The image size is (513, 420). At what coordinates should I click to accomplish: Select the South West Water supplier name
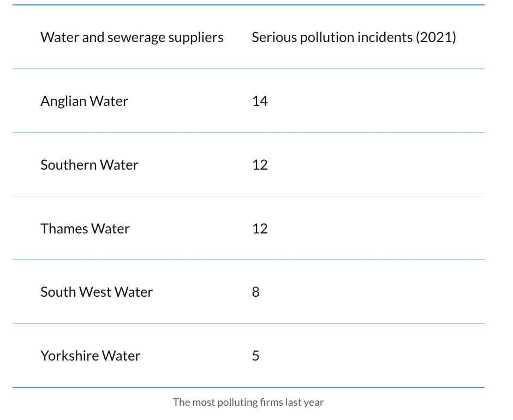click(x=97, y=292)
